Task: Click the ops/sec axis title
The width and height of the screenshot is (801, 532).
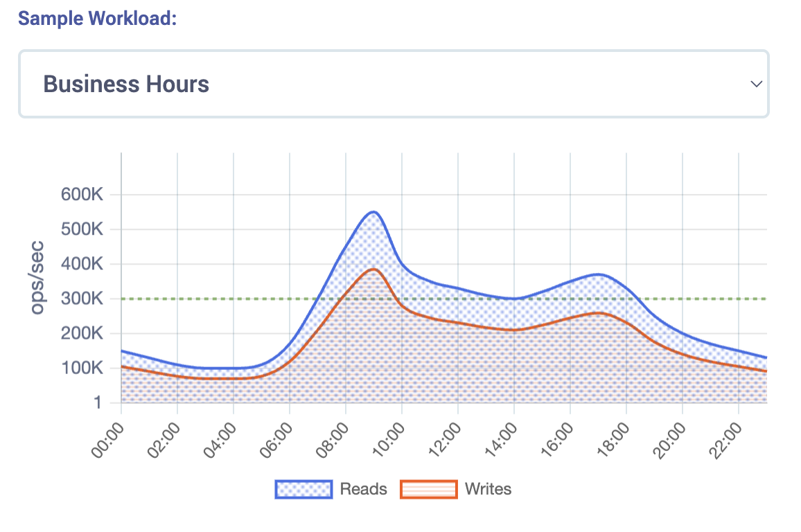Action: (x=37, y=276)
